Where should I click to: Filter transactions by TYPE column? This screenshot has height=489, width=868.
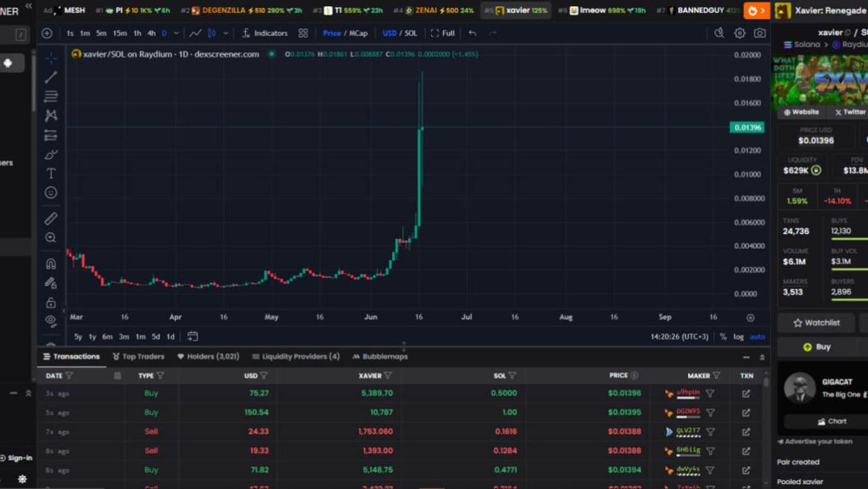[x=160, y=376]
